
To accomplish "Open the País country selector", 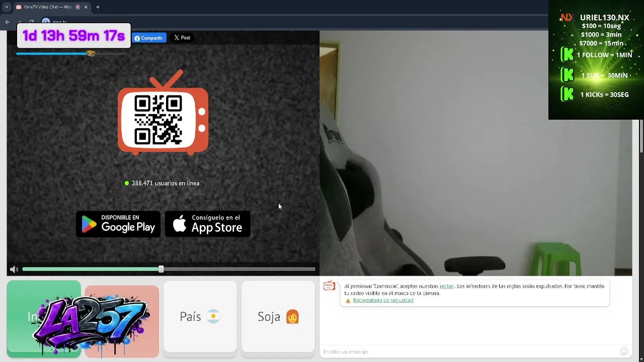I will pos(200,316).
